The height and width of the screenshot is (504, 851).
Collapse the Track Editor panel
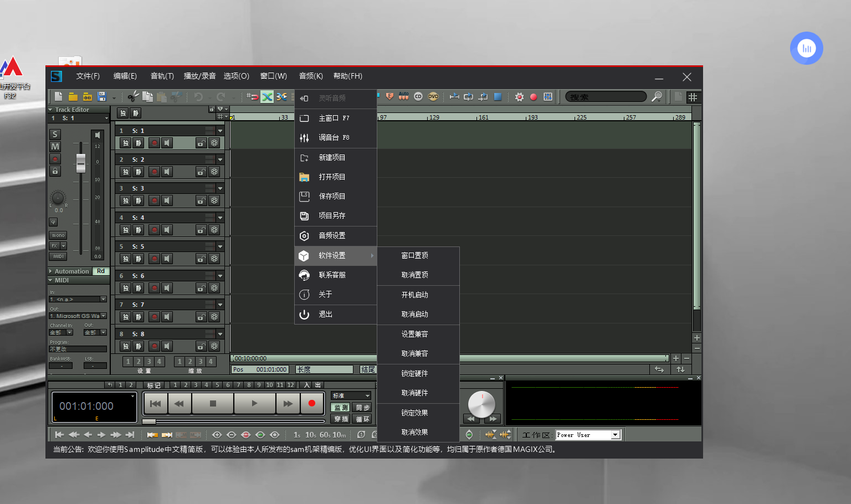point(50,110)
